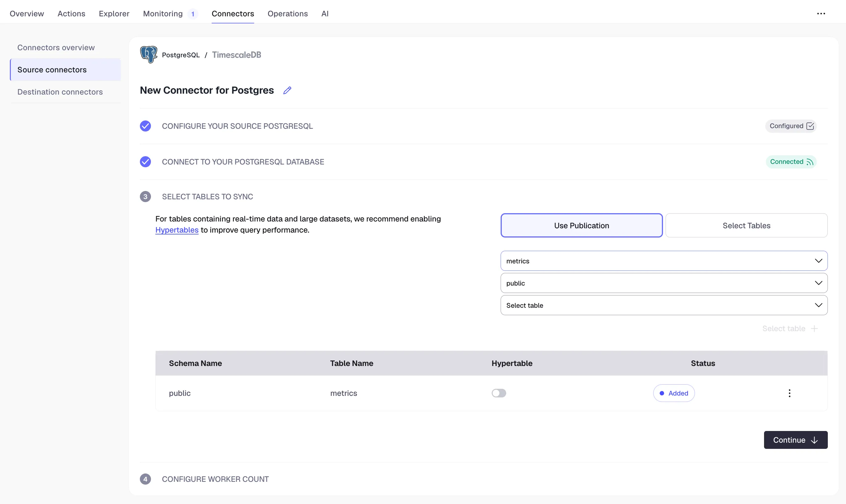Viewport: 846px width, 504px height.
Task: Click the PostgreSQL elephant logo icon
Action: (x=149, y=55)
